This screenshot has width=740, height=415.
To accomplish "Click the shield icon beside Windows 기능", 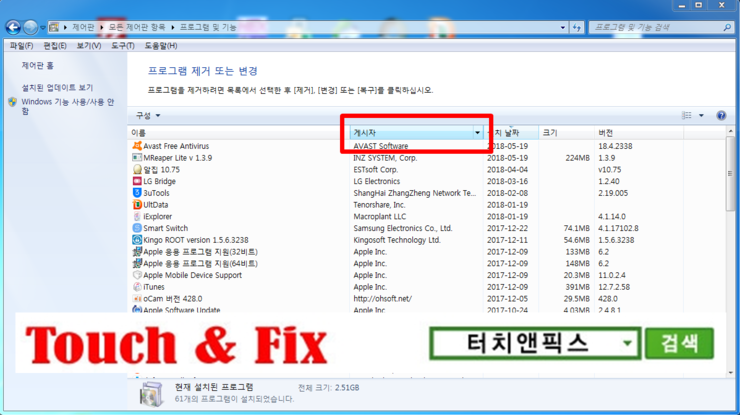I will point(13,102).
